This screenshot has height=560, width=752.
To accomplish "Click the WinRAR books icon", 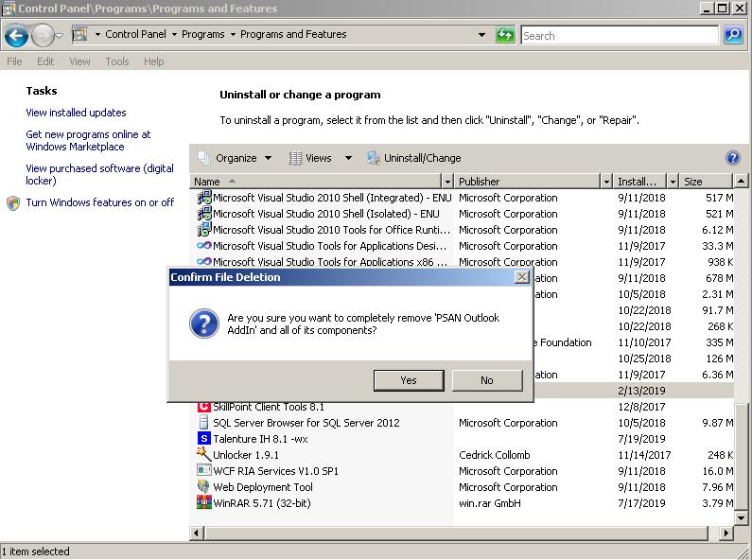I will 203,502.
